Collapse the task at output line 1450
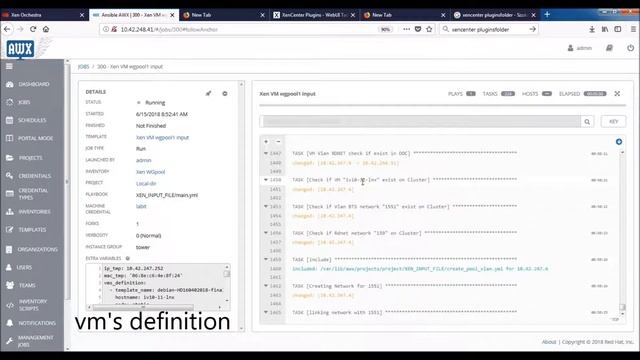 click(x=266, y=180)
